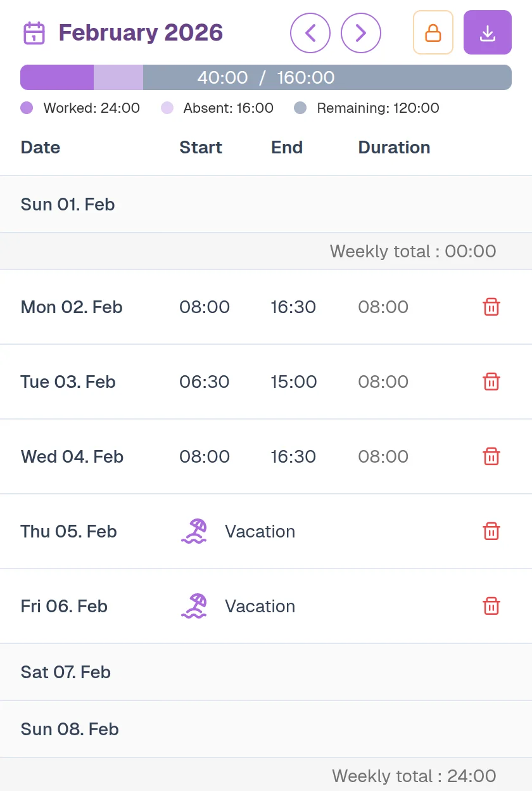The width and height of the screenshot is (532, 791).
Task: Remove the Fri 06. Feb vacation
Action: [x=491, y=607]
